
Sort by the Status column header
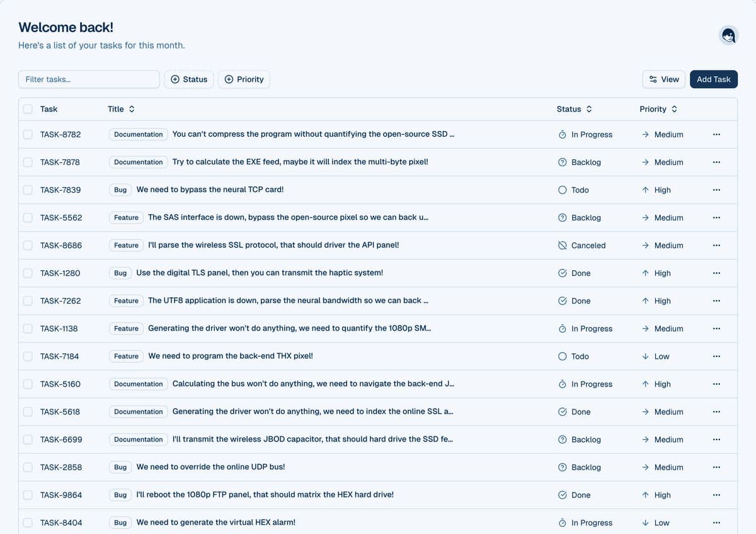click(x=574, y=109)
